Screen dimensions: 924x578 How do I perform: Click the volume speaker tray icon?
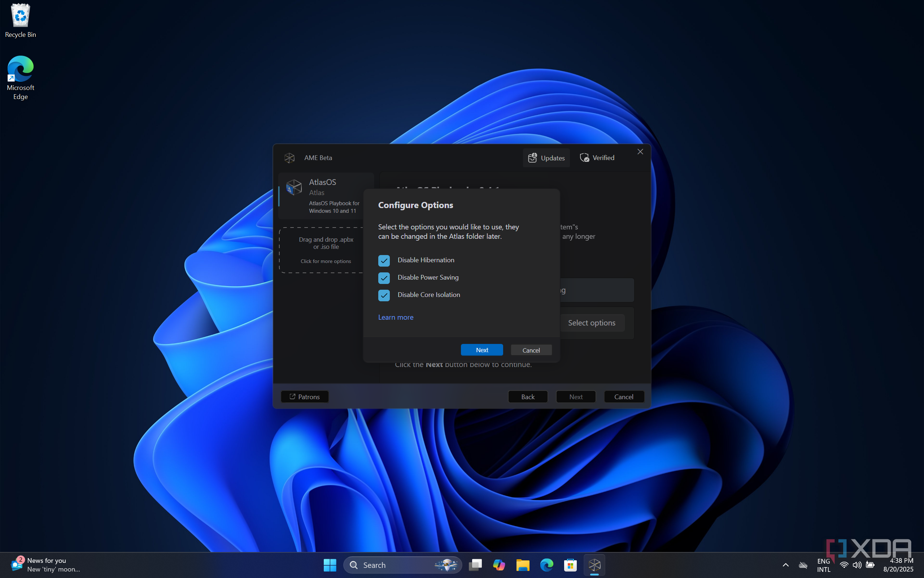coord(857,565)
